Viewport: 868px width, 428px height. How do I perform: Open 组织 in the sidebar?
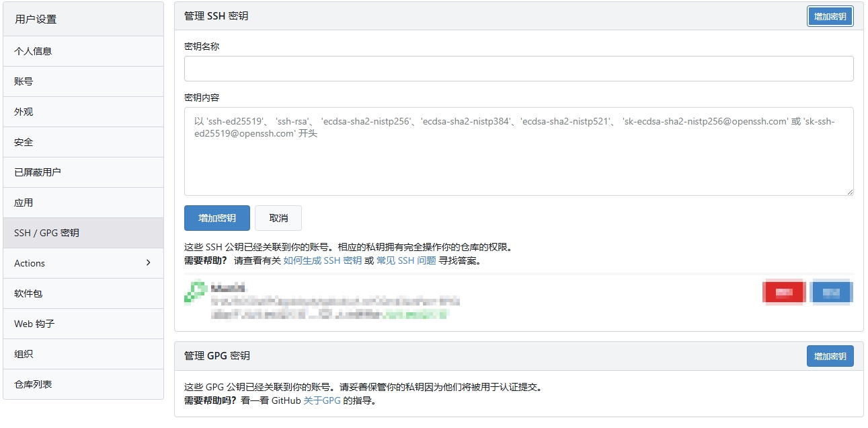click(x=24, y=354)
